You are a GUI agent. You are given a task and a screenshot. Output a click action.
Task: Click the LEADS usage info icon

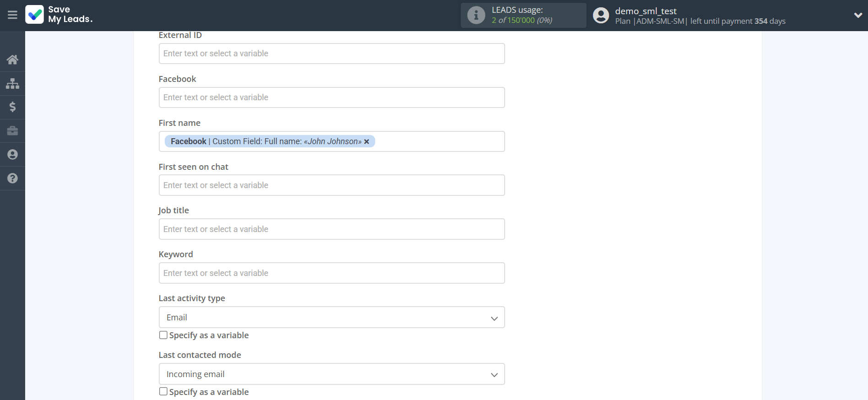[x=476, y=15]
